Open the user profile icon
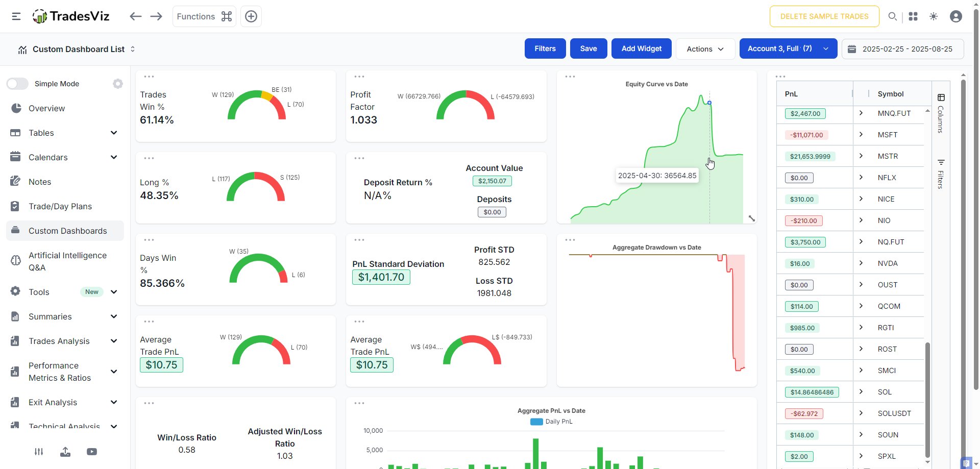This screenshot has height=469, width=980. [x=956, y=16]
